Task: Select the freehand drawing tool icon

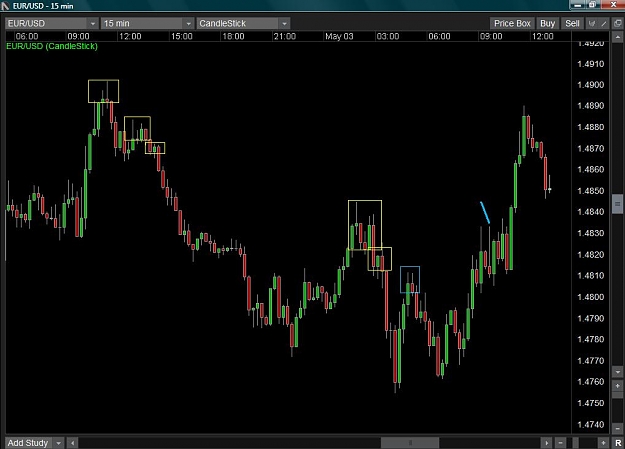Action: point(592,24)
